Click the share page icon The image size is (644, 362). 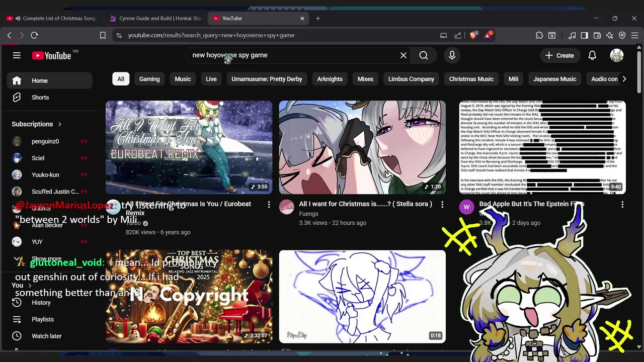[x=458, y=35]
